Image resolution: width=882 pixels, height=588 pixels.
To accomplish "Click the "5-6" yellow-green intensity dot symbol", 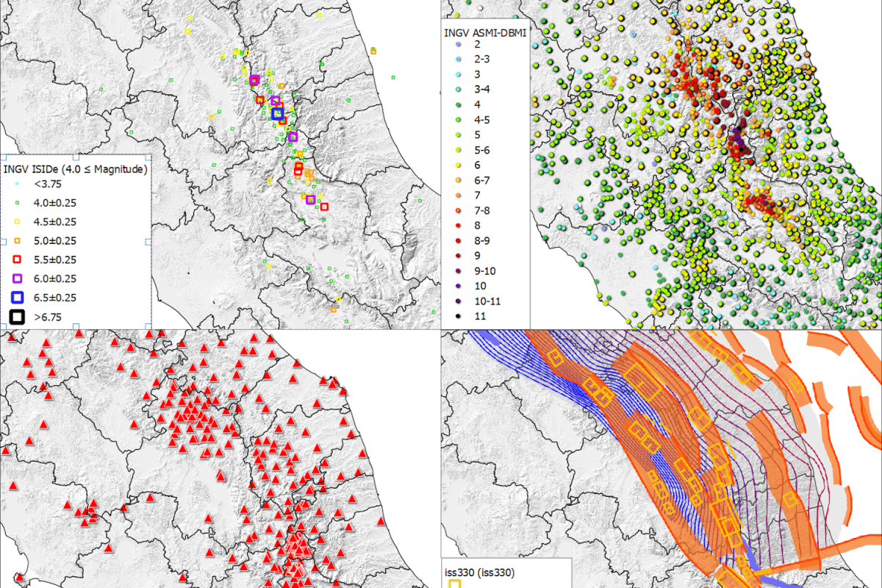I will pos(459,150).
